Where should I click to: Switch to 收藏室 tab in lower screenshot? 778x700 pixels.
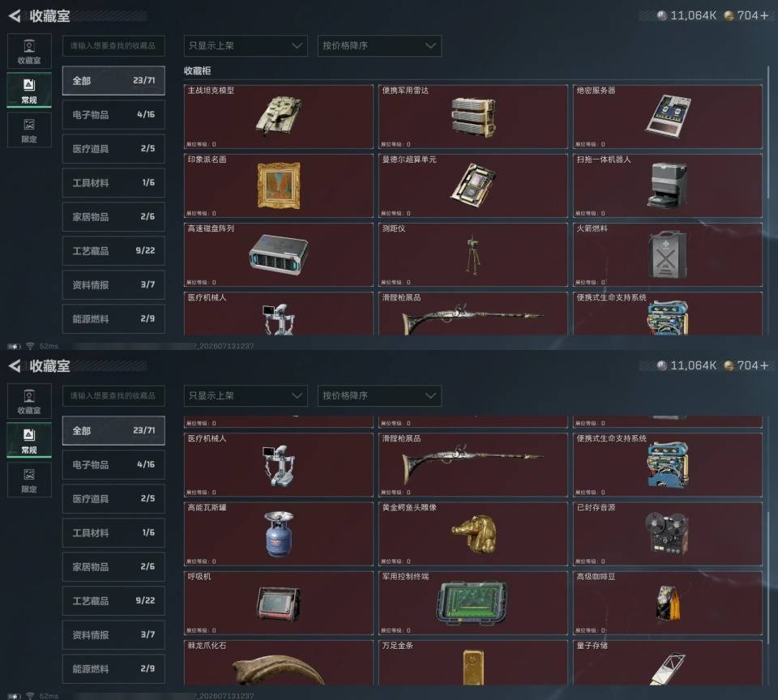click(29, 401)
